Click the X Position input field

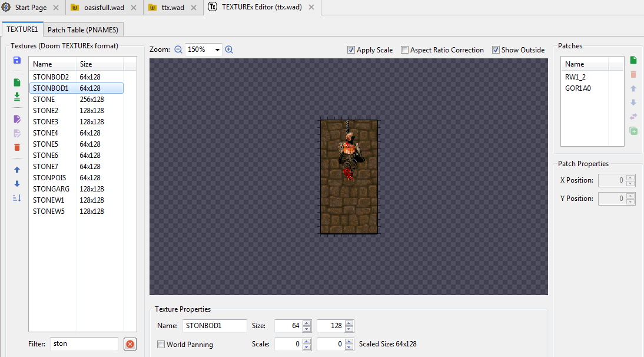tap(612, 180)
